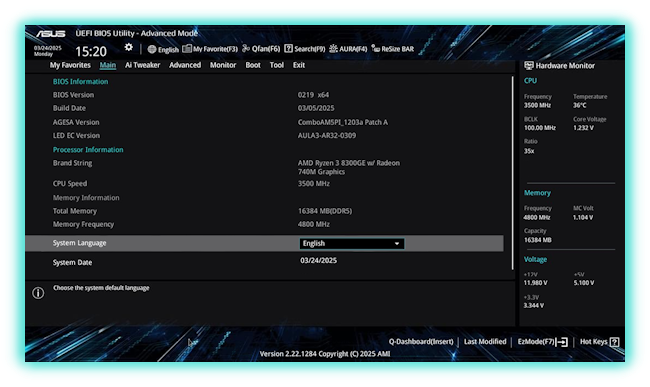This screenshot has width=650, height=387.
Task: Switch to EzMode(F7)
Action: point(542,342)
